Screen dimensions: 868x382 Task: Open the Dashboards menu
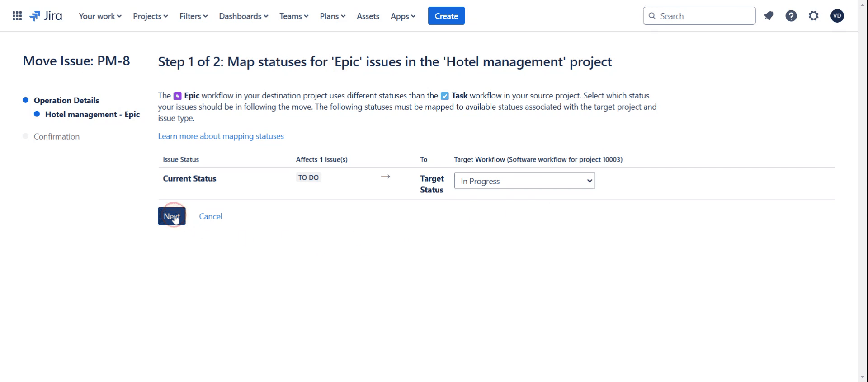point(243,16)
